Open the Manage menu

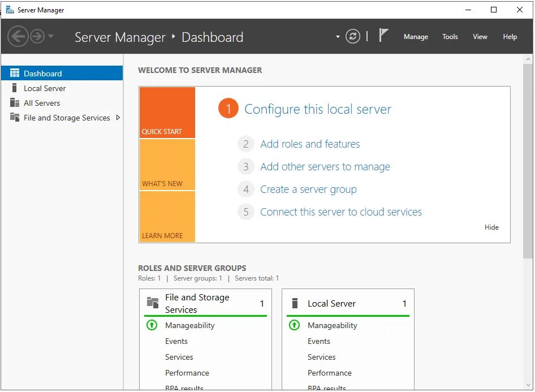[x=416, y=37]
